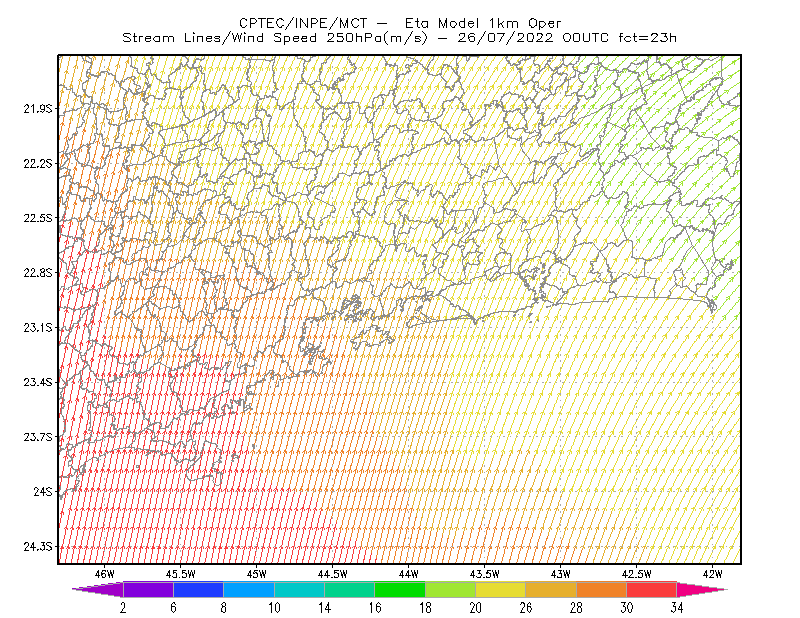800x618 pixels.
Task: Click the 23.1S latitude axis label
Action: [x=38, y=328]
